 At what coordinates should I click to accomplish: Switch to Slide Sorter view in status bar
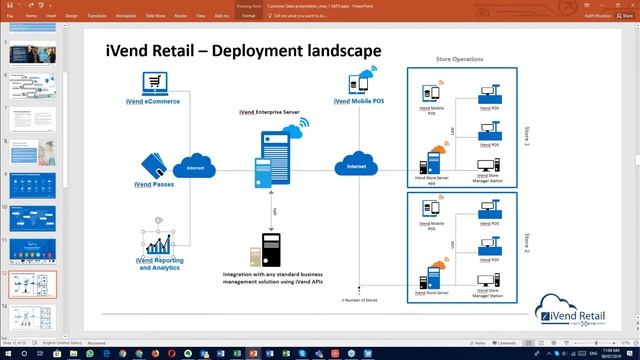tap(541, 343)
